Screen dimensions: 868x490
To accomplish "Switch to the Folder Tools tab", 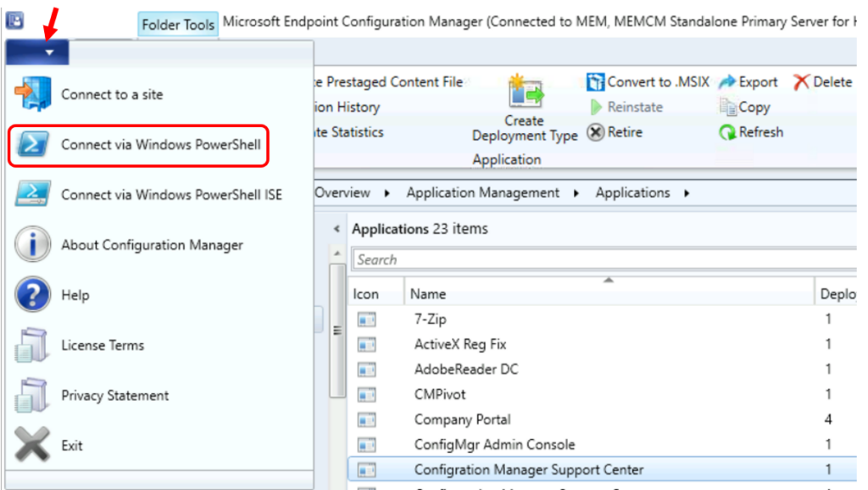I will coord(178,25).
